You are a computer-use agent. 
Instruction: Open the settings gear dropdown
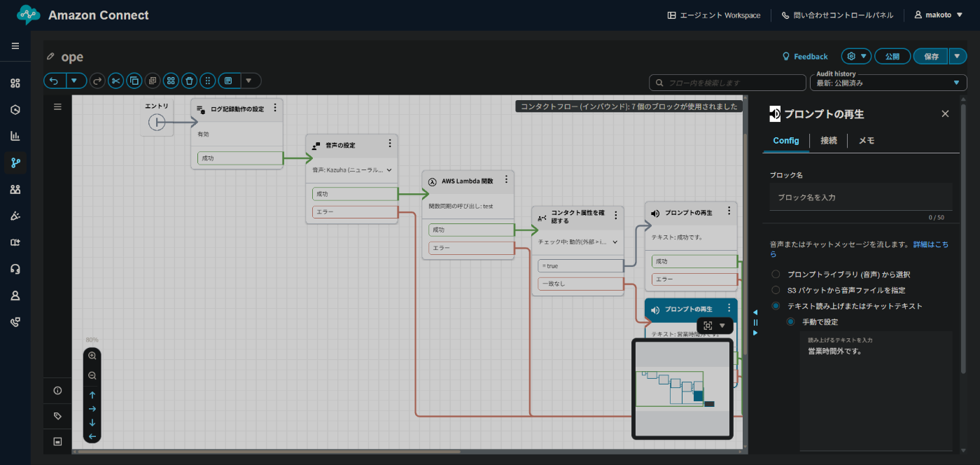(x=856, y=57)
